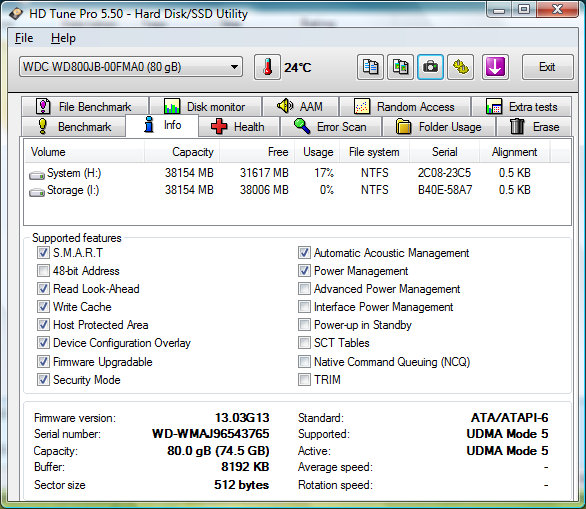Screen dimensions: 586x509
Task: Switch to the Disk monitor tab
Action: point(206,107)
